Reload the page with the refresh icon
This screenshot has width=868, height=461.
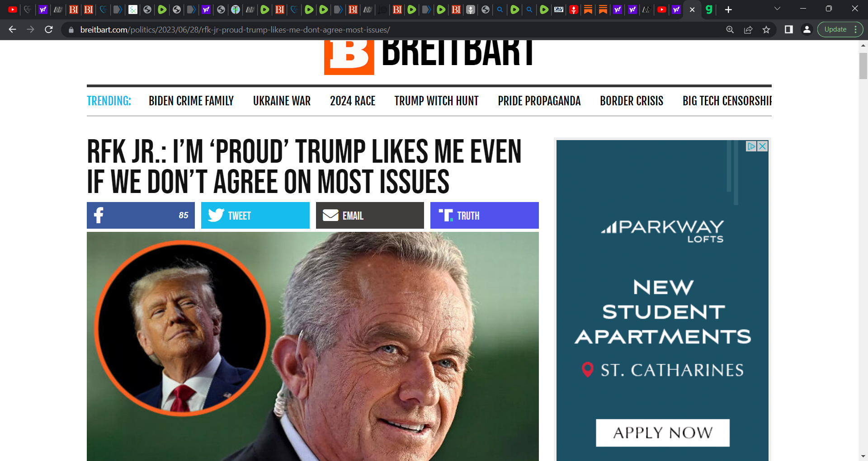click(49, 29)
